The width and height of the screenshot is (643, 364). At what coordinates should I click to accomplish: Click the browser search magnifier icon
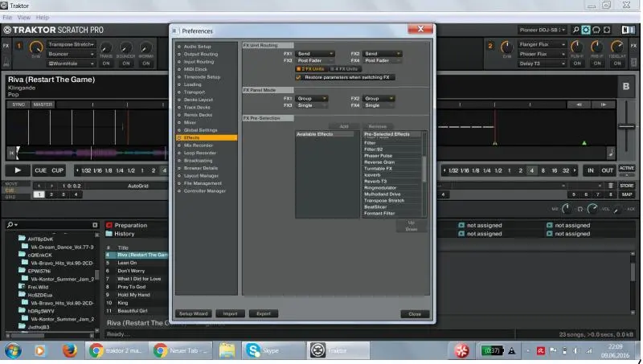[10, 225]
